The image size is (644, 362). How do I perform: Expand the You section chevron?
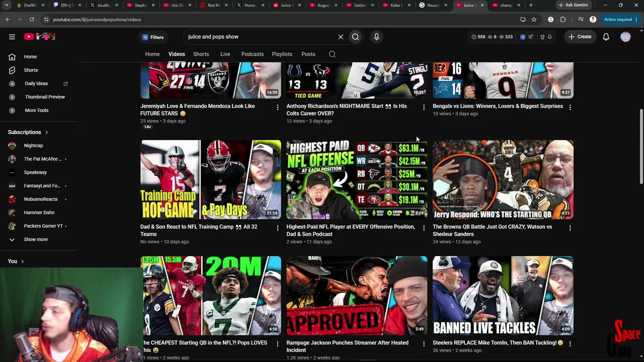[x=22, y=261]
